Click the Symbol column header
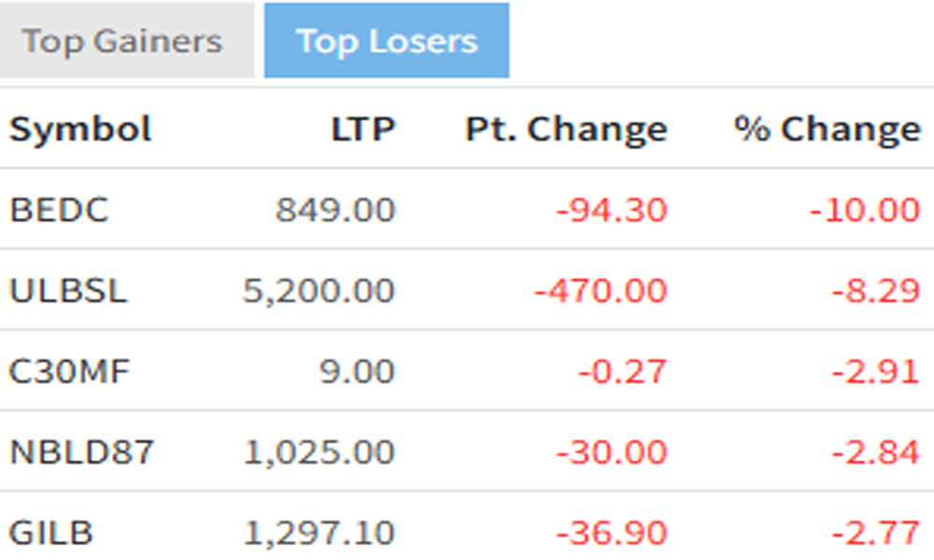 pos(80,130)
